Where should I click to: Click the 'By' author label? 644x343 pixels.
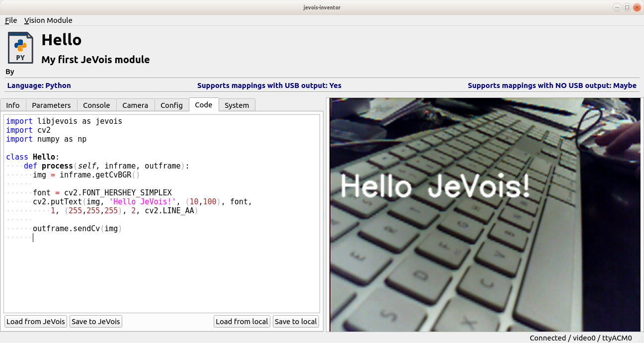tap(10, 72)
